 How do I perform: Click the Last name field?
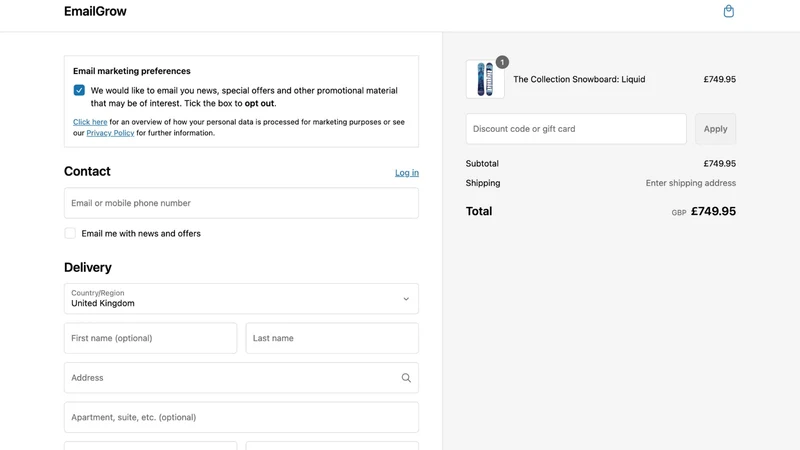[332, 338]
